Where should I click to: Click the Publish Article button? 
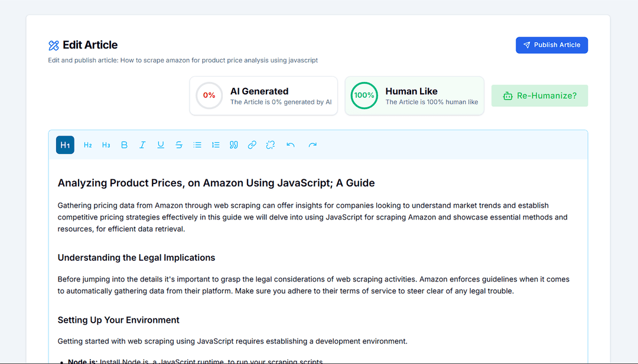point(552,45)
